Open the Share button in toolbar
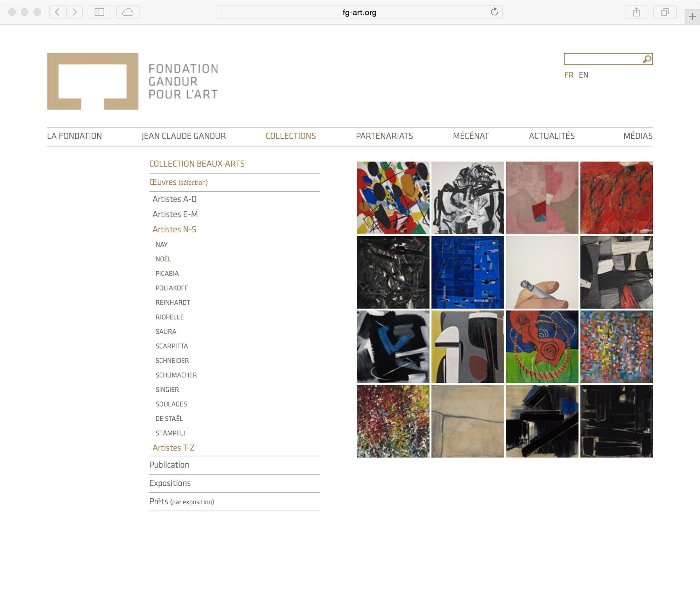 coord(636,12)
